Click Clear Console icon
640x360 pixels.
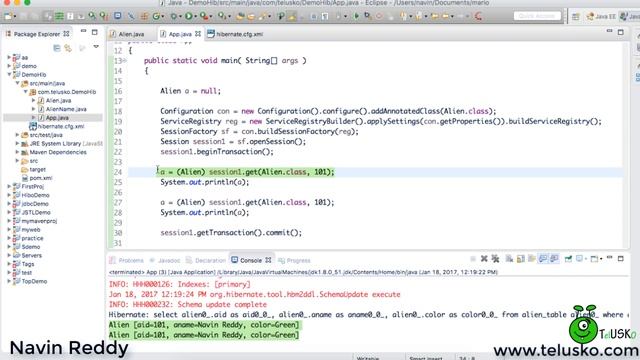509,259
